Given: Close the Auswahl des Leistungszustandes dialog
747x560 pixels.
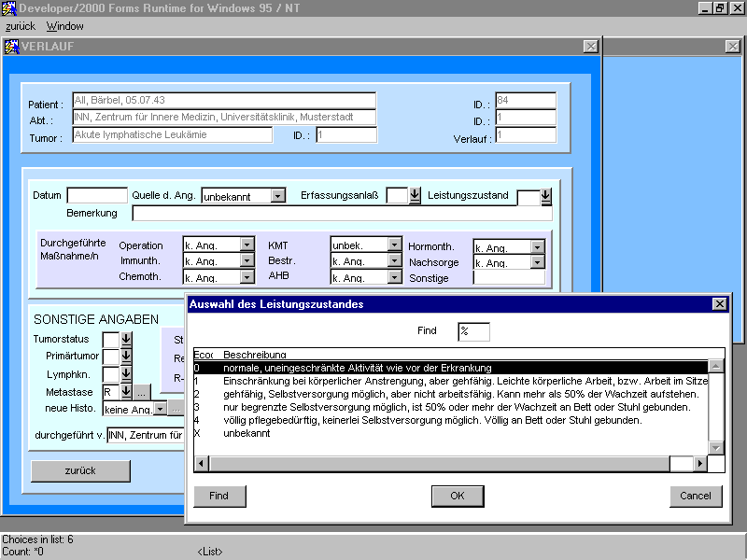Looking at the screenshot, I should (719, 304).
